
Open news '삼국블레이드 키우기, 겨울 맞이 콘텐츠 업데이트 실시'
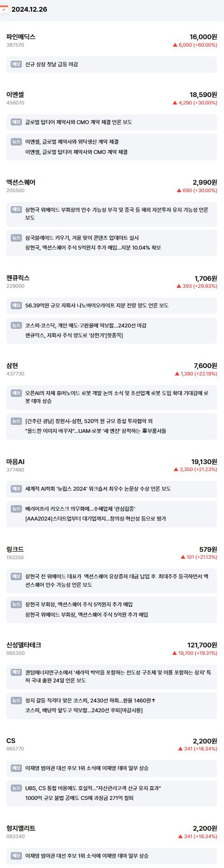(x=82, y=238)
